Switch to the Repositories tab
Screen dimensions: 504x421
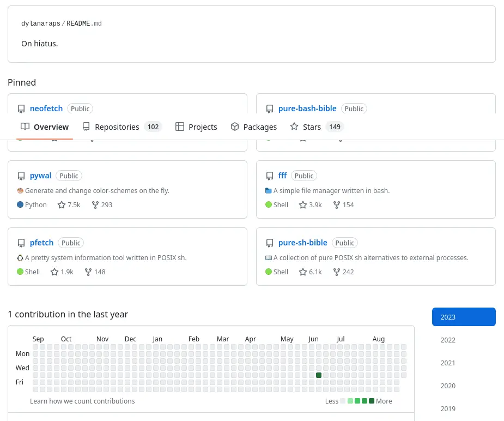[122, 127]
